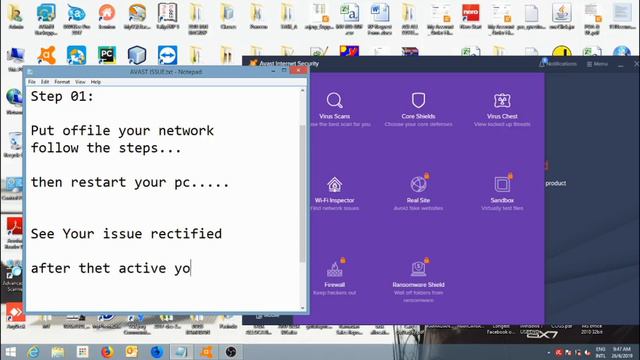Select the Tally ERP 9 desktop icon
640x360 pixels.
click(x=167, y=17)
